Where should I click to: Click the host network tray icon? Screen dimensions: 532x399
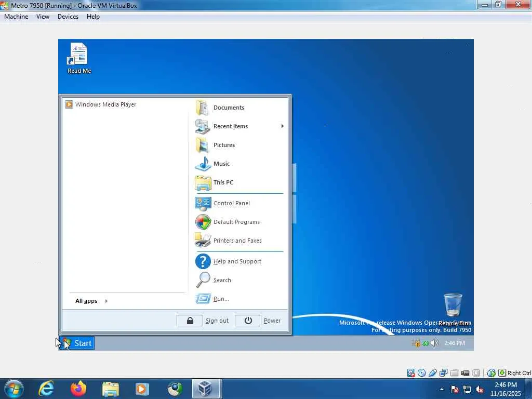pos(467,390)
